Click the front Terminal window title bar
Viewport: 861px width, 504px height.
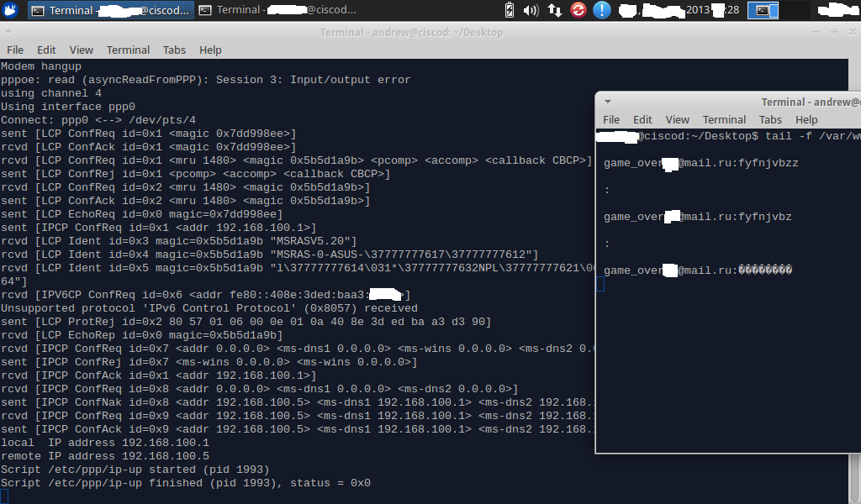pyautogui.click(x=729, y=102)
